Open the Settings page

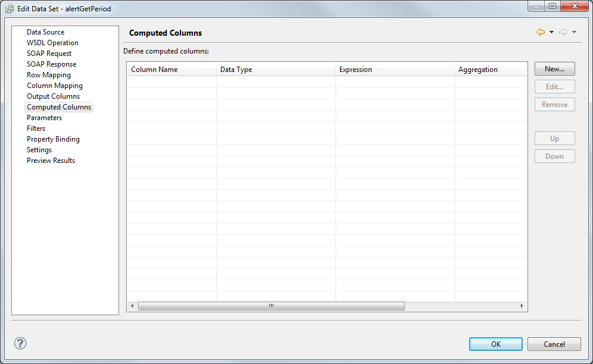[39, 150]
